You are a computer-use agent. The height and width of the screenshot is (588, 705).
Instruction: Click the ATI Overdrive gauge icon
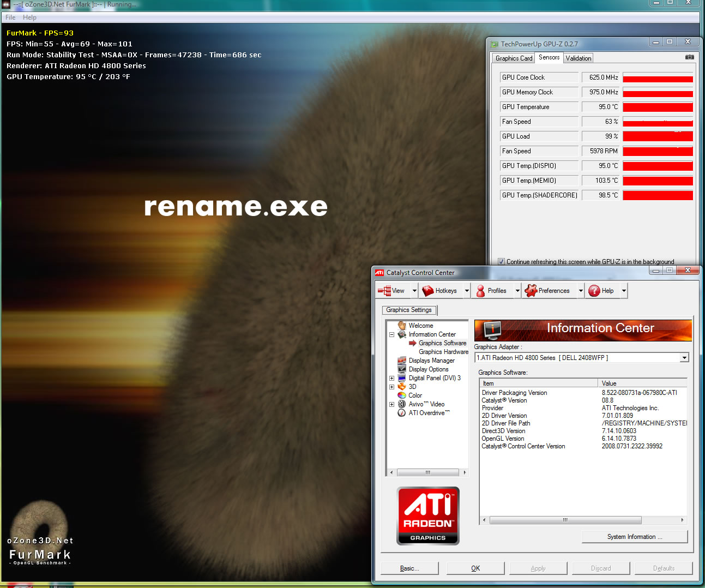point(402,413)
